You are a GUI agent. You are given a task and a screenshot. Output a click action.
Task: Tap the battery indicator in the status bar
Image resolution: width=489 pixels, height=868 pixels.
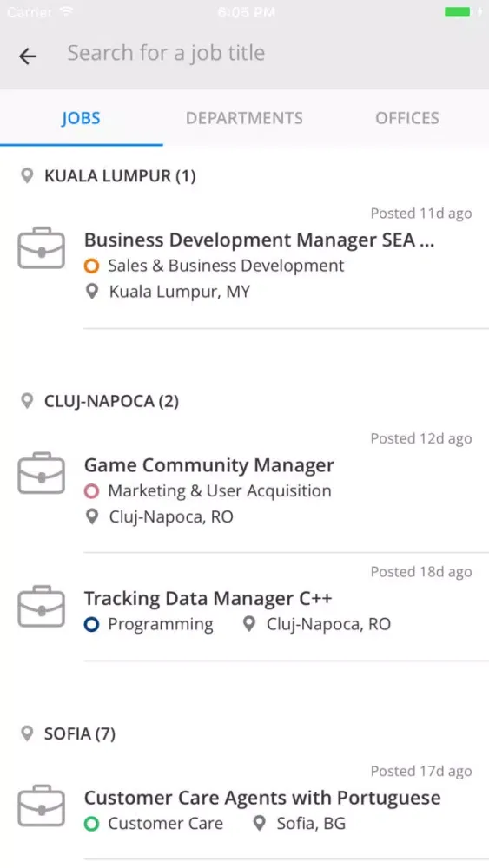[x=458, y=12]
